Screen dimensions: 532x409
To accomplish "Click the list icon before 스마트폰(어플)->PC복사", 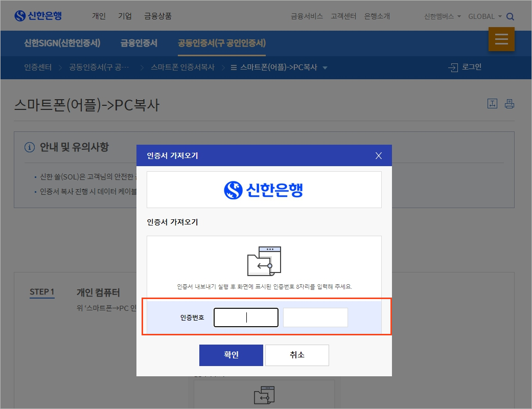I will (234, 67).
